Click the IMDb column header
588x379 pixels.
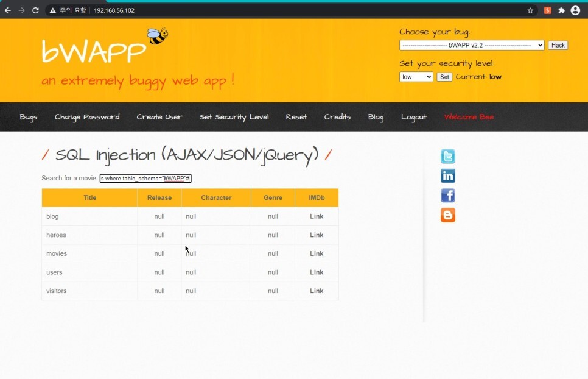(x=317, y=198)
